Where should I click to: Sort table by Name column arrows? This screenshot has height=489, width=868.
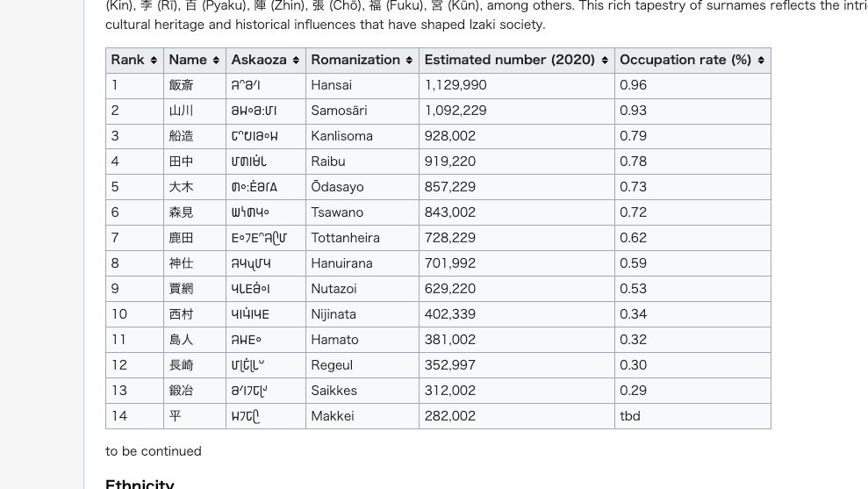tap(216, 61)
